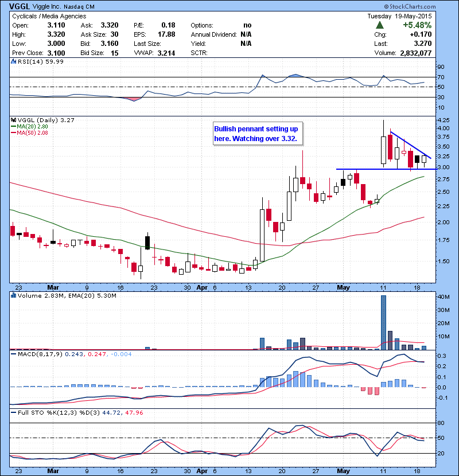Click the Last price 3.270

pos(422,44)
